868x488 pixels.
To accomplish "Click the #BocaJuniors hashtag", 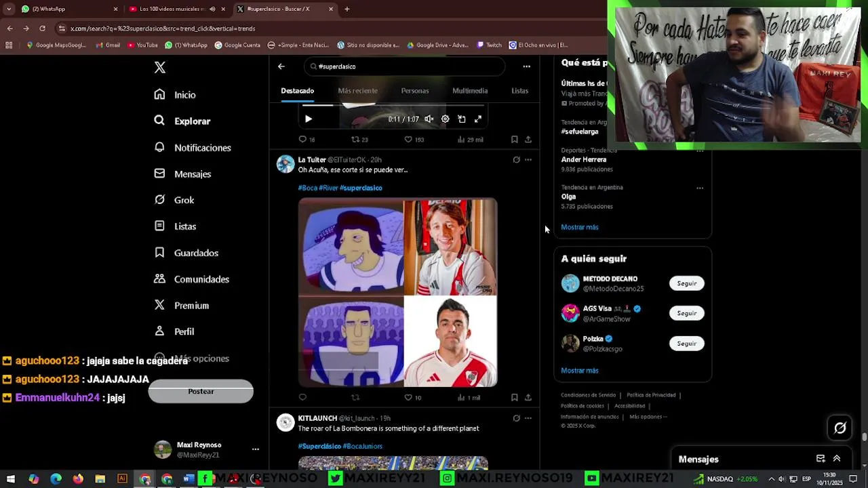I will click(x=362, y=446).
